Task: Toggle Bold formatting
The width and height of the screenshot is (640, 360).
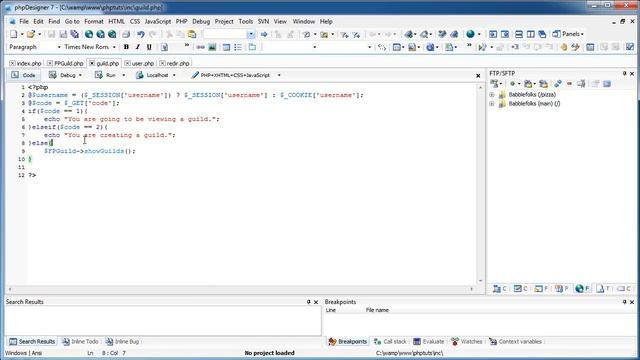Action: coord(126,47)
